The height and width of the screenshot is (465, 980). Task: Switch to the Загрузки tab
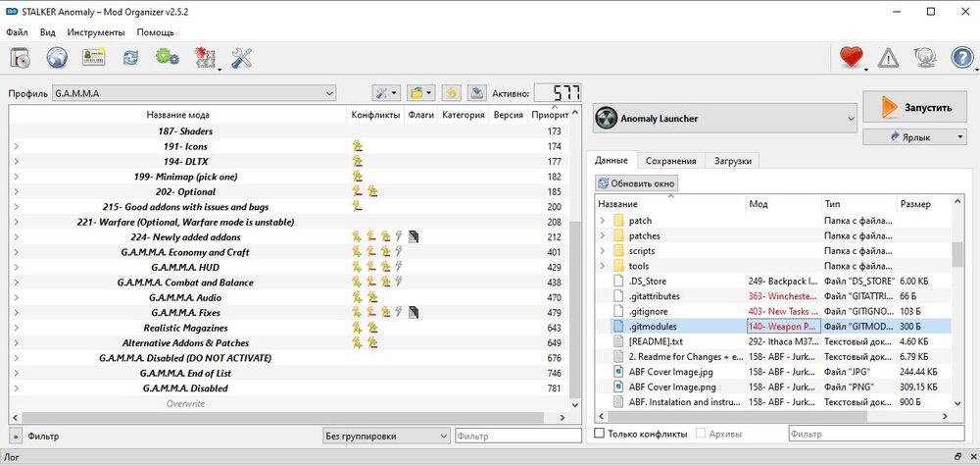732,161
